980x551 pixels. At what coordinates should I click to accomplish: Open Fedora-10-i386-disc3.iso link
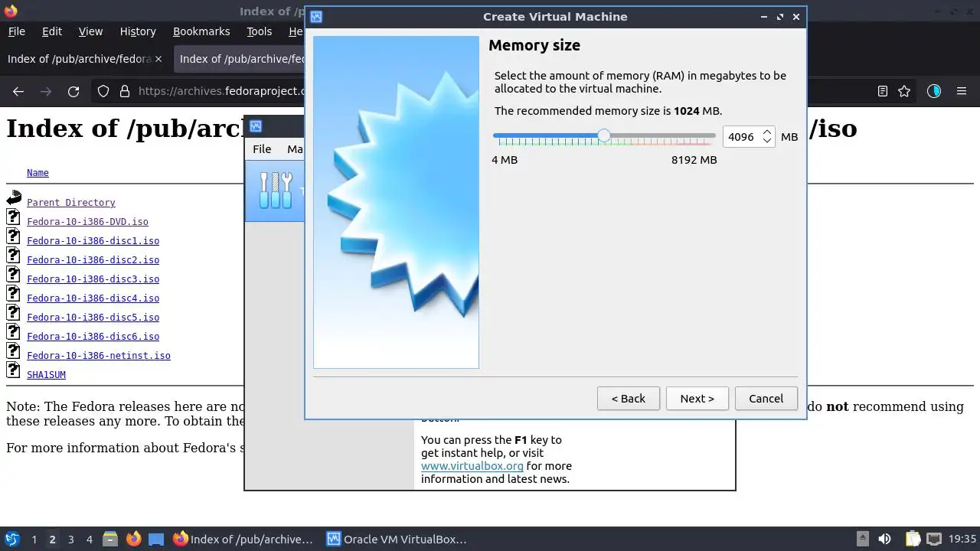pos(93,279)
